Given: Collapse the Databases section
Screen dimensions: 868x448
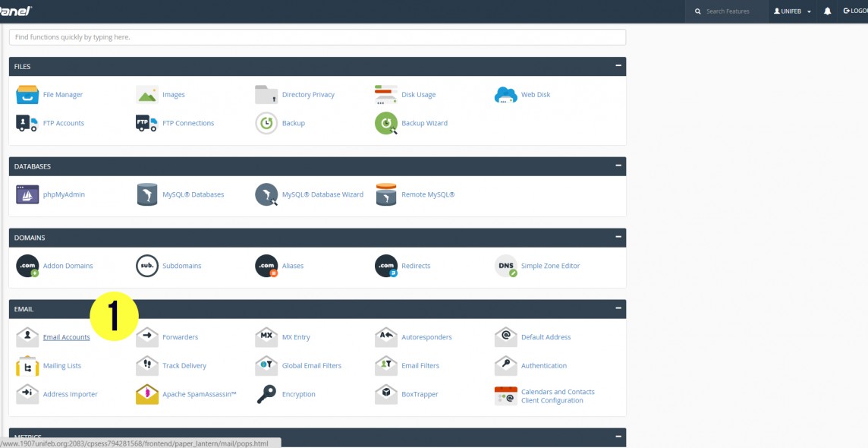Looking at the screenshot, I should click(x=618, y=166).
